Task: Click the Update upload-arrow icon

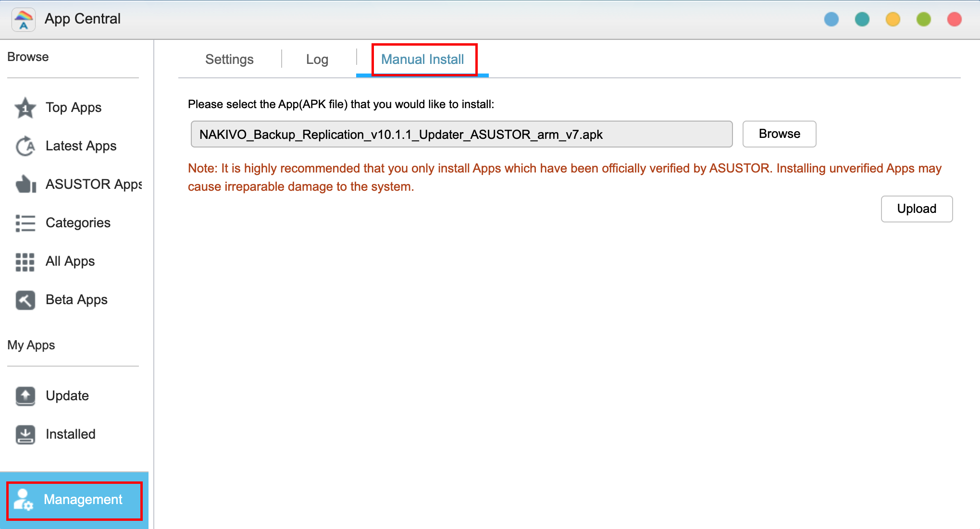Action: (x=25, y=396)
